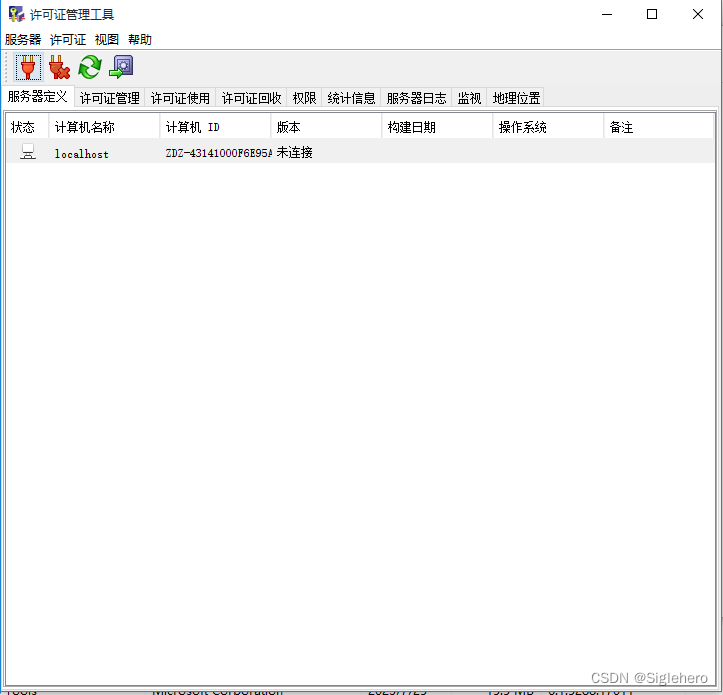Open the 服务器日志 tab
Viewport: 723px width, 695px height.
point(417,98)
